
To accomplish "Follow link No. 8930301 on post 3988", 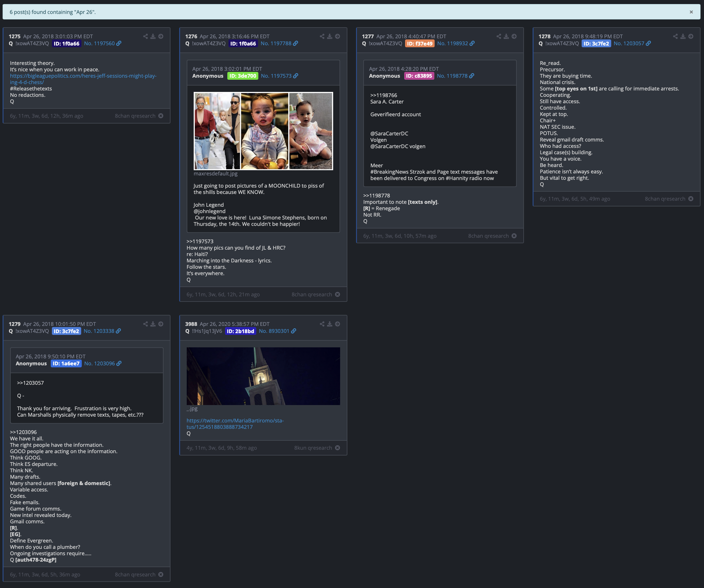I will pos(277,331).
